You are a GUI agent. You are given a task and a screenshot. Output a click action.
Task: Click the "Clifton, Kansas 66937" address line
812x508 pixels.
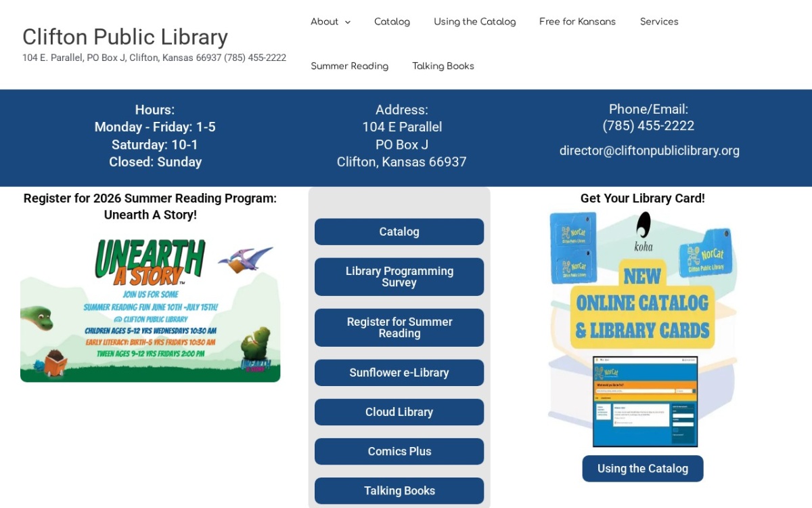pos(402,162)
